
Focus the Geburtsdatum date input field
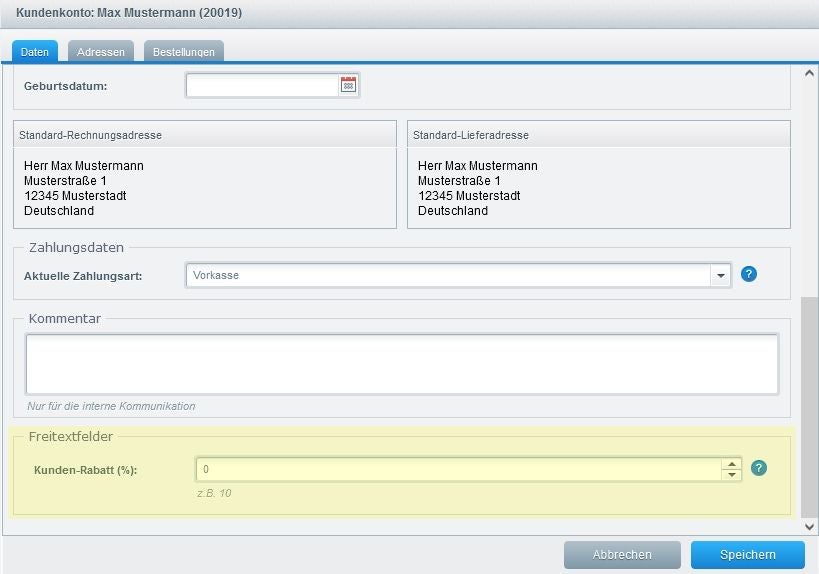point(262,85)
